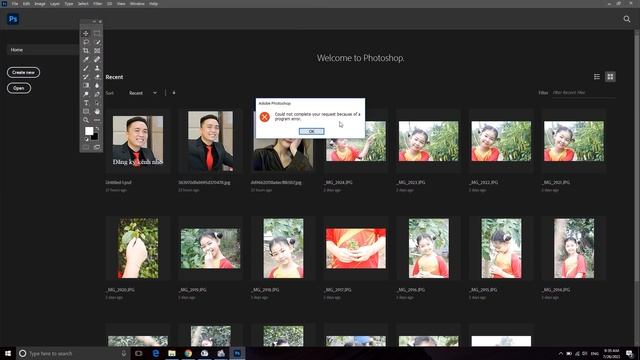Select the Clone Stamp tool
The width and height of the screenshot is (640, 360).
click(x=97, y=68)
